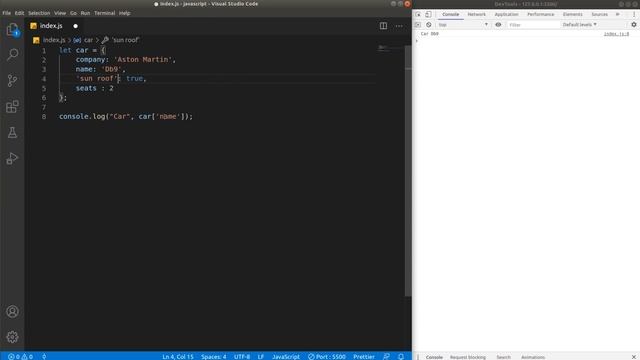Screen dimensions: 640x360
Task: Show the console sidebar in DevTools
Action: 418,24
